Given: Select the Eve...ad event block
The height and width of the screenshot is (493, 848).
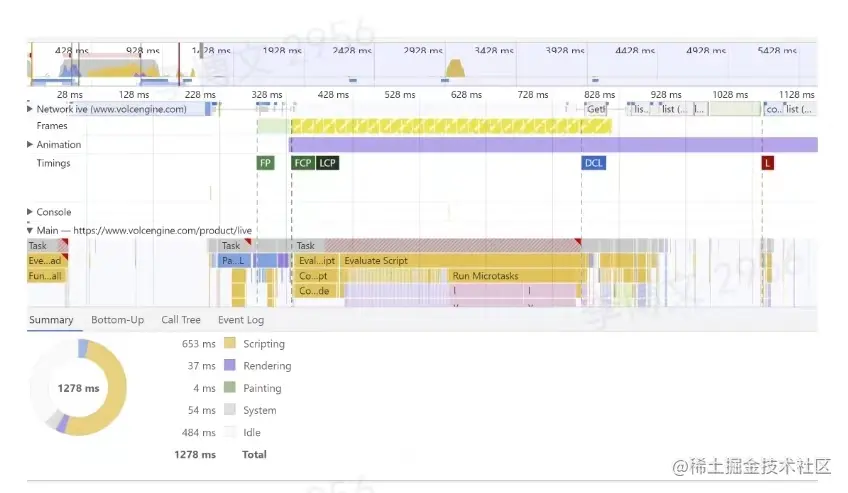Looking at the screenshot, I should click(x=47, y=261).
